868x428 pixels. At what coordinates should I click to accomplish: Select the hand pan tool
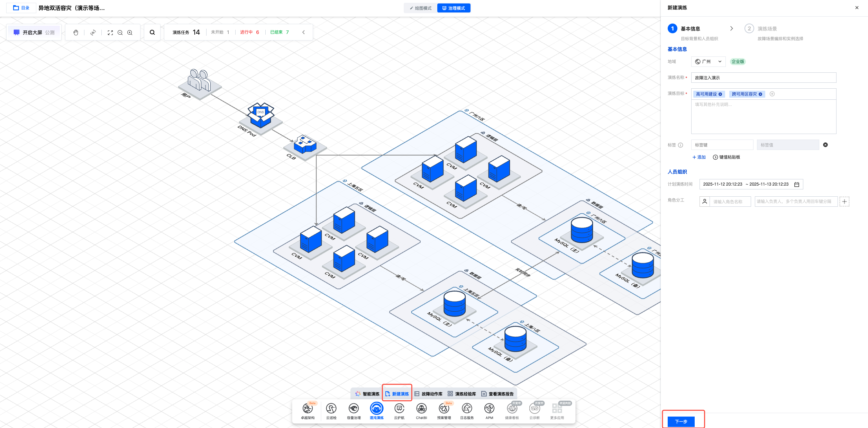tap(76, 33)
